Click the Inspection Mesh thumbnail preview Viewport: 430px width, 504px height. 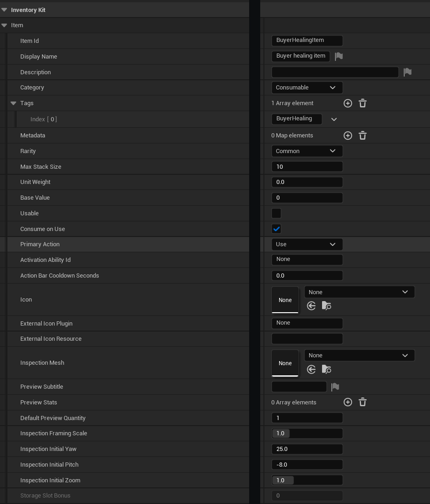(285, 363)
